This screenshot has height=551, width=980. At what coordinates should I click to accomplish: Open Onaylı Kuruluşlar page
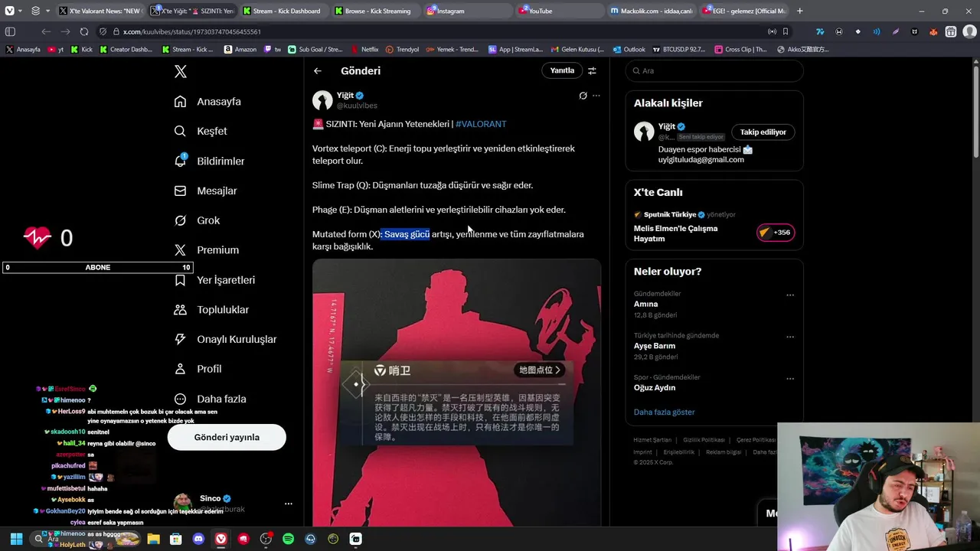(225, 339)
